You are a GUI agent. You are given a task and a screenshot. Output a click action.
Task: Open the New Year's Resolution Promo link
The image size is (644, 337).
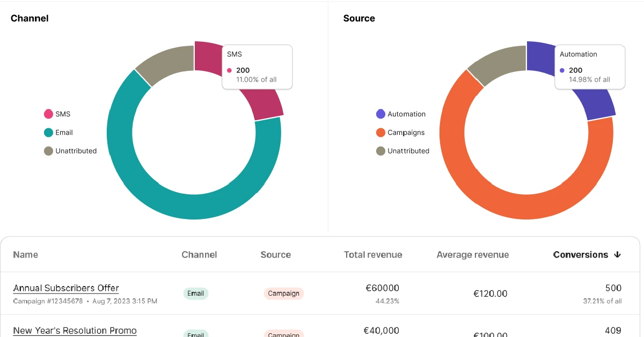tap(75, 331)
